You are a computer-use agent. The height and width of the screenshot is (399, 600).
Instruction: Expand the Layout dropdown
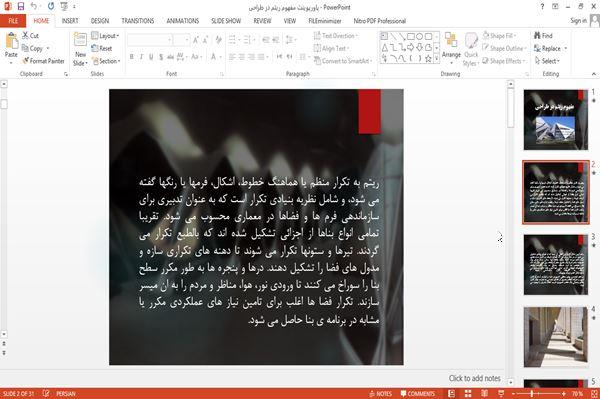click(105, 36)
